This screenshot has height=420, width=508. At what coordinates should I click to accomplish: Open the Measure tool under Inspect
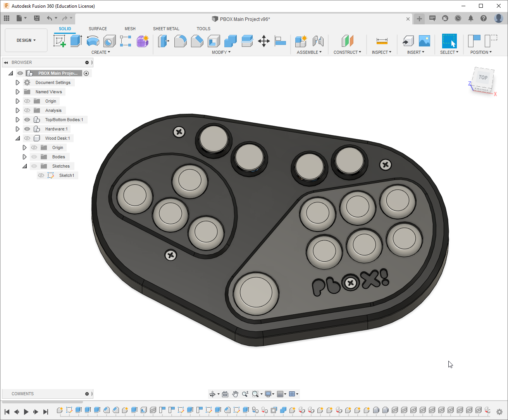point(382,41)
